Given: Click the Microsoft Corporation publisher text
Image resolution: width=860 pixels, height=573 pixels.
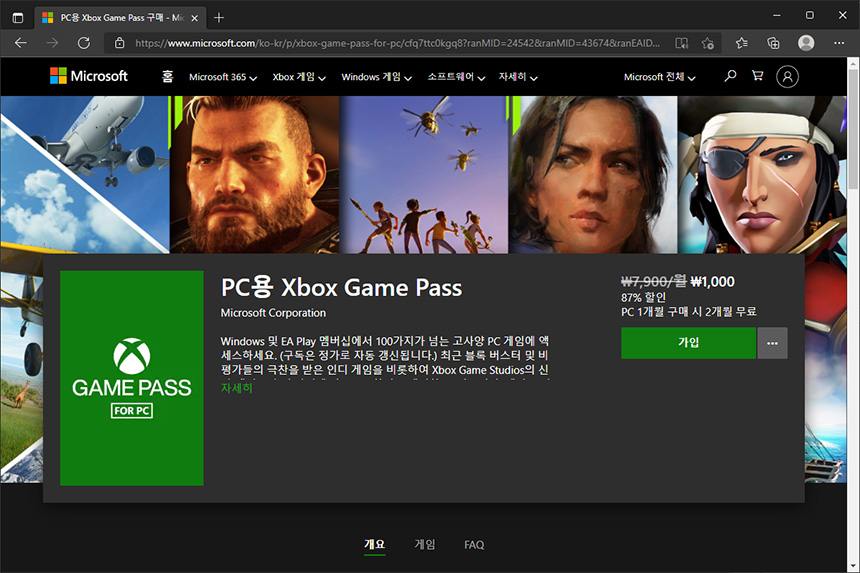Looking at the screenshot, I should pos(273,313).
